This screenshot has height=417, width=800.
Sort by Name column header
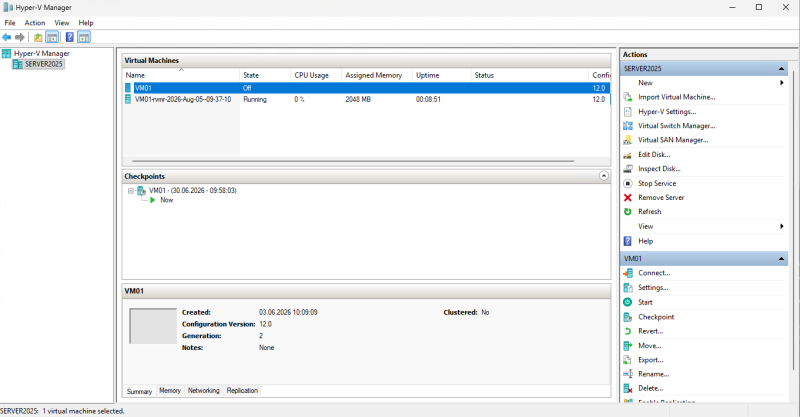point(181,75)
